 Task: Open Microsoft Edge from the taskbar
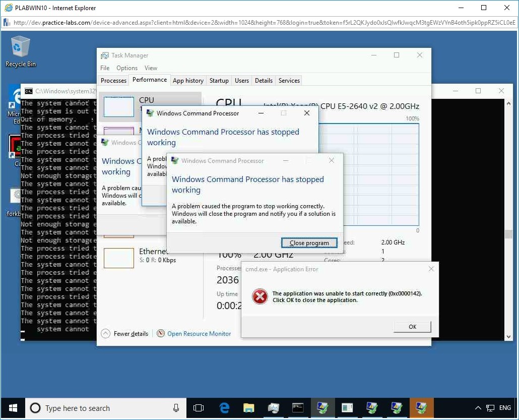[x=224, y=408]
